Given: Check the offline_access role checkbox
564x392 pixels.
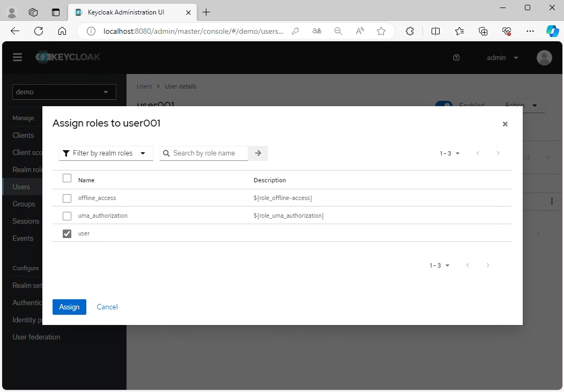Looking at the screenshot, I should [x=67, y=198].
